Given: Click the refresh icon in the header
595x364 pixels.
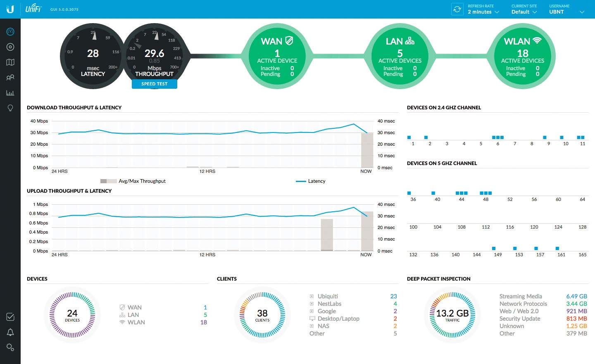Looking at the screenshot, I should (457, 9).
